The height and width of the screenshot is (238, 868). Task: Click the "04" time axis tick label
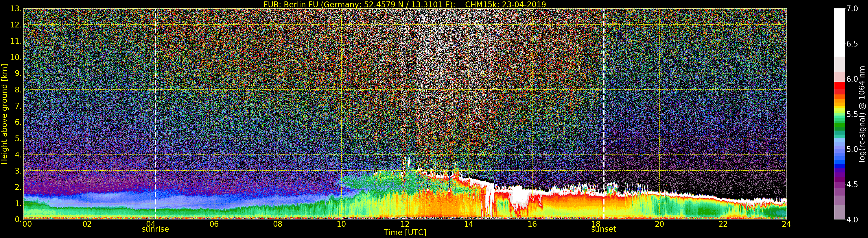point(151,224)
